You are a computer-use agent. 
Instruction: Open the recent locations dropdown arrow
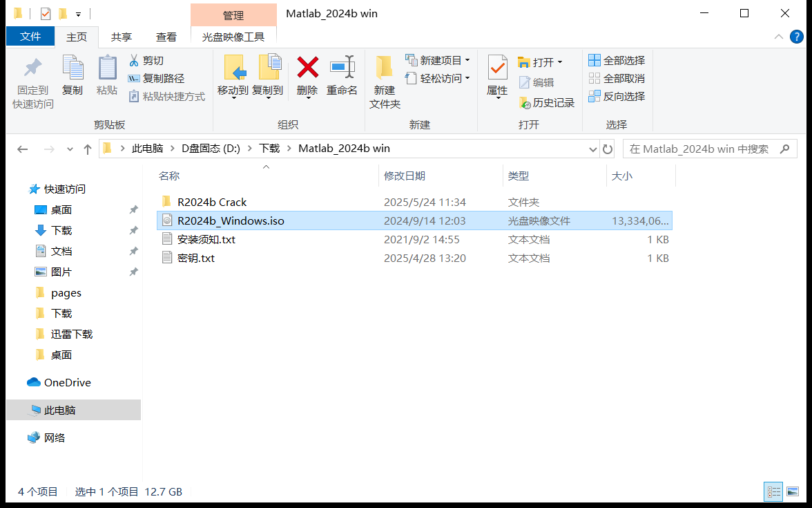(70, 149)
